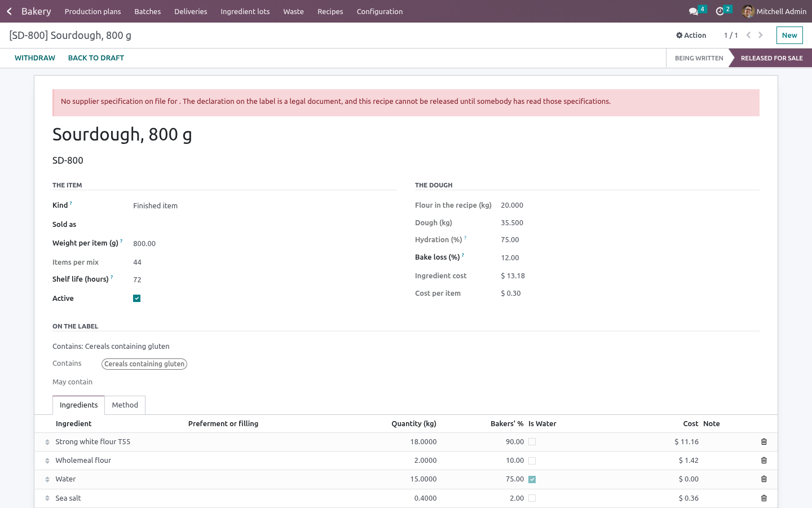
Task: Toggle Is Water for Wholemeal flour
Action: [x=532, y=461]
